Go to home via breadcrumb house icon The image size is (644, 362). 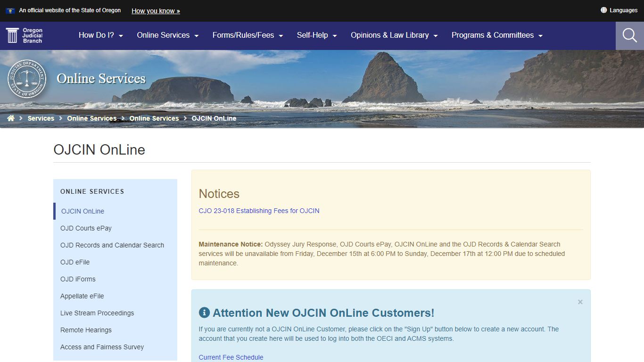coord(11,118)
